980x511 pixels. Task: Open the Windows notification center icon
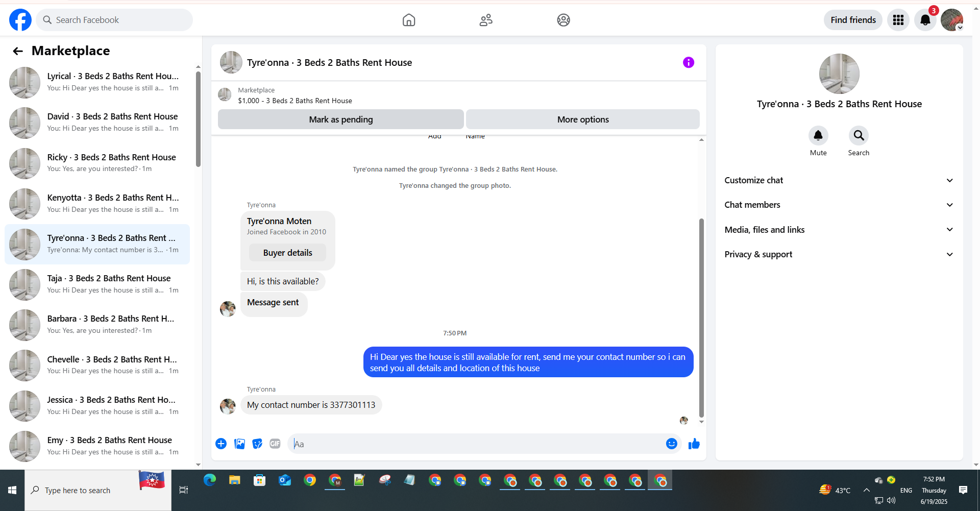(x=963, y=490)
